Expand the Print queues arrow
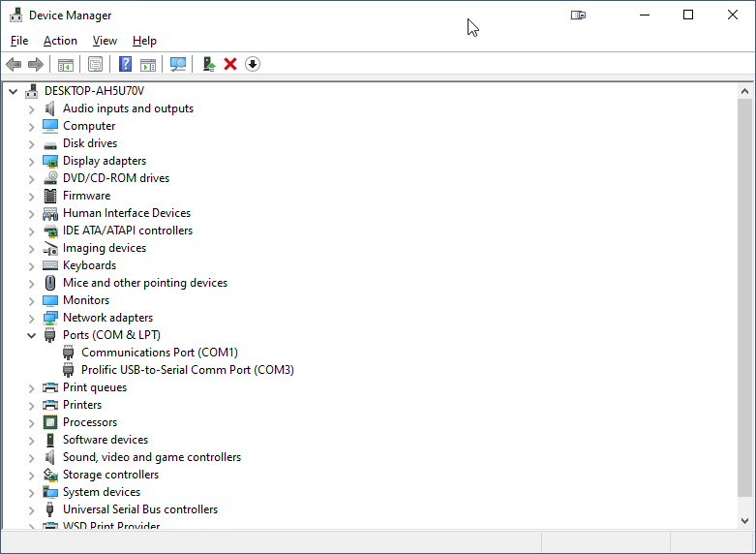Image resolution: width=756 pixels, height=554 pixels. [31, 388]
